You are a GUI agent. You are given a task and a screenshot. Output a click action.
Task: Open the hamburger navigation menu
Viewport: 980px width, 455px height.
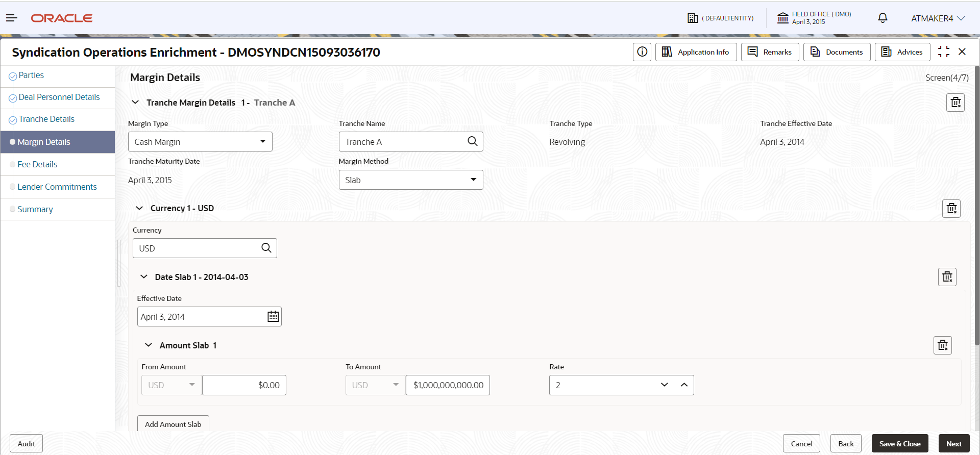(x=12, y=18)
